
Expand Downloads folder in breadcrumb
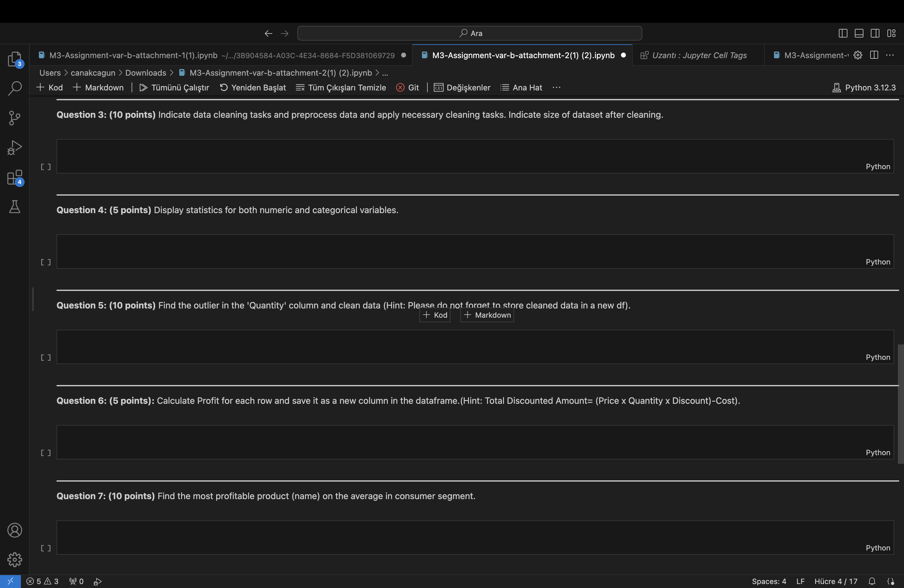[x=145, y=73]
